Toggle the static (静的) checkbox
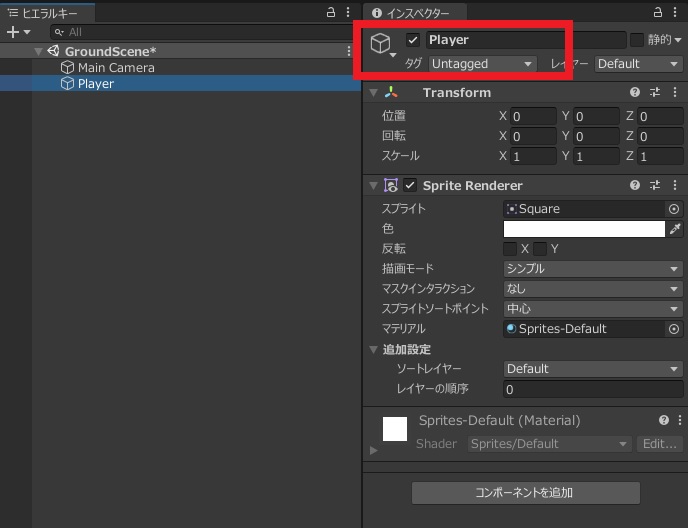Image resolution: width=688 pixels, height=528 pixels. tap(636, 40)
